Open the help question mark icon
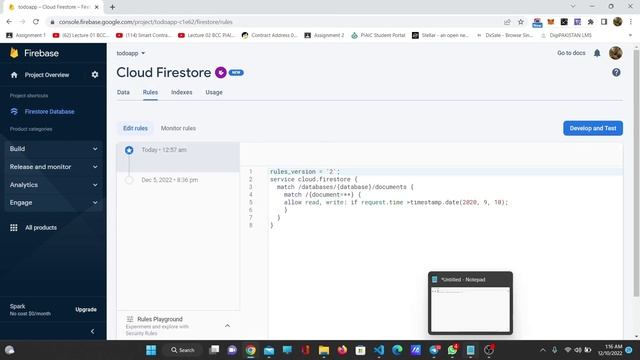640x360 pixels. (616, 73)
